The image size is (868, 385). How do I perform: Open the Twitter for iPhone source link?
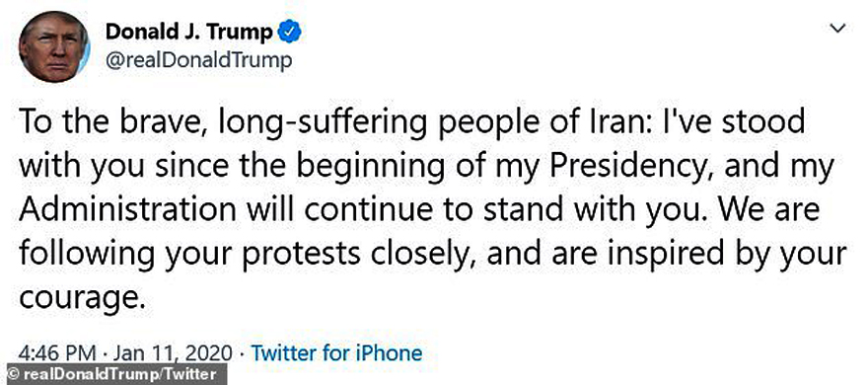tap(336, 352)
